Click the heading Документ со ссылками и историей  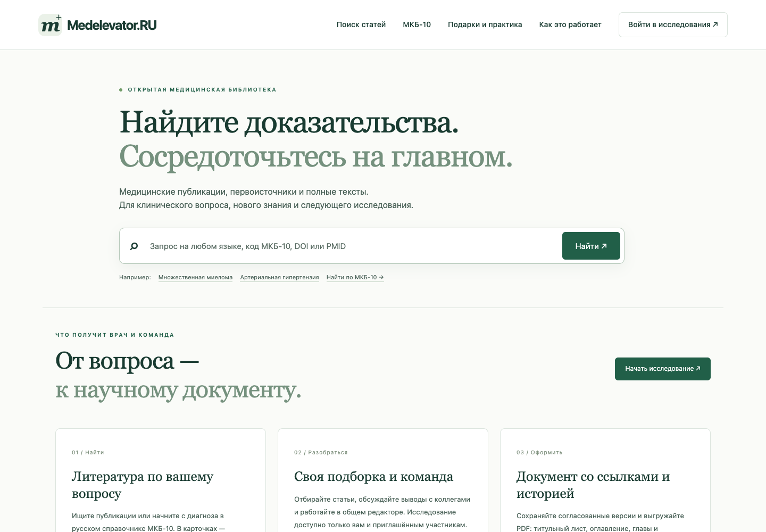pyautogui.click(x=593, y=485)
